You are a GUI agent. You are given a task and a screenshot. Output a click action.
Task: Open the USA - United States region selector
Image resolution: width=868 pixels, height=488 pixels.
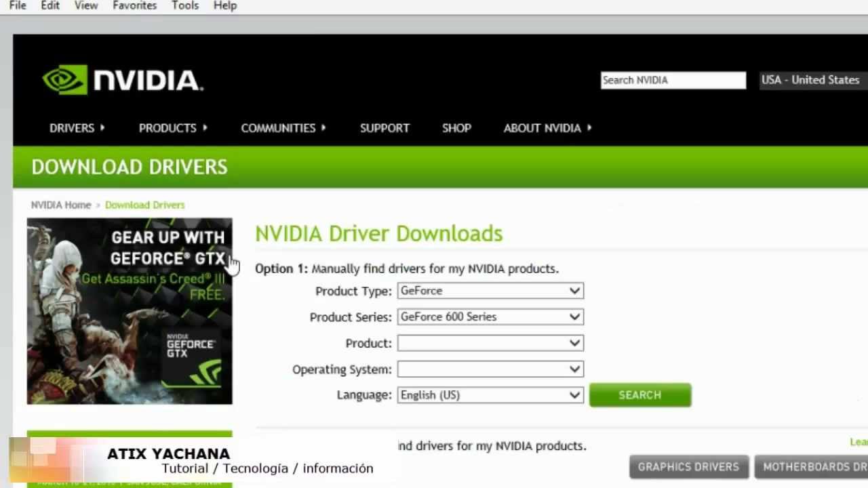[814, 80]
